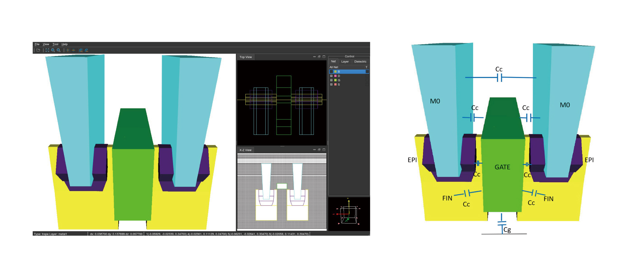Click the 3D axis orientation widget
Image resolution: width=644 pixels, height=277 pixels.
click(349, 214)
